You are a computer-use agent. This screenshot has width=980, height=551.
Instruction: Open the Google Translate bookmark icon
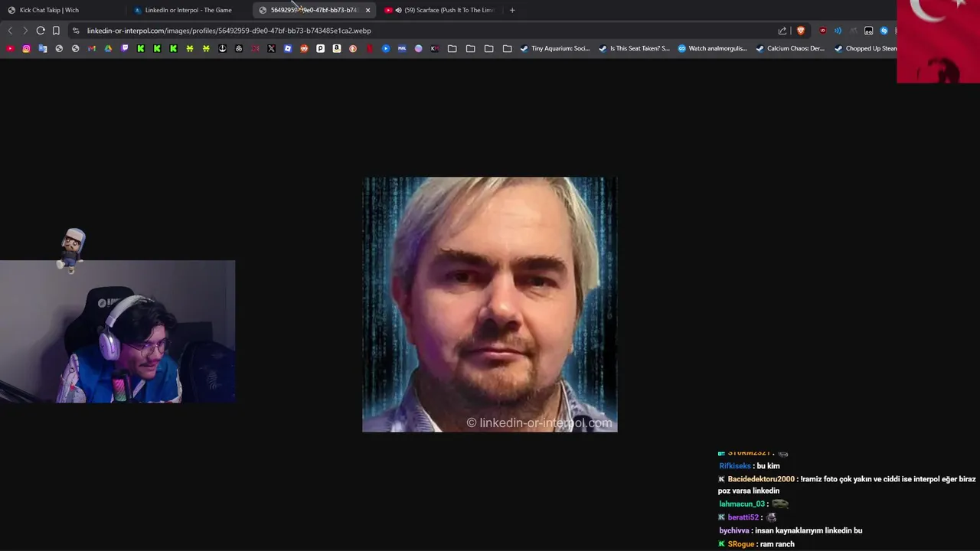coord(43,48)
